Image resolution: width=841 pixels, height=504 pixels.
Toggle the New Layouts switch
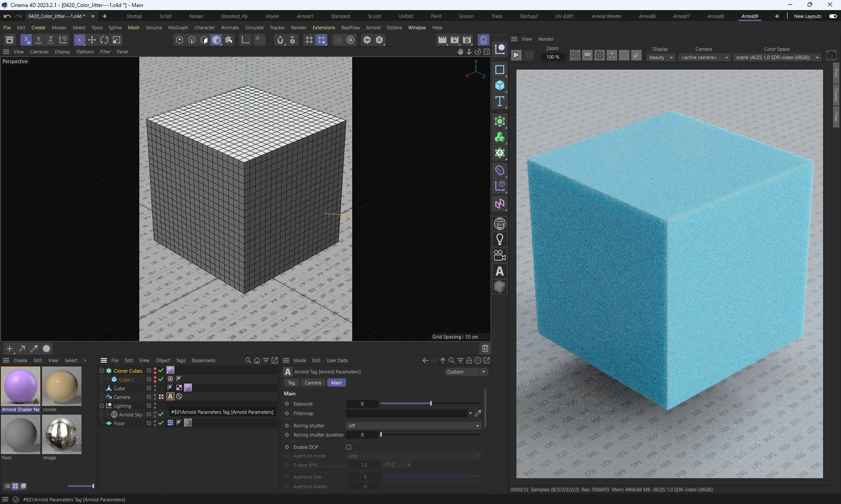click(x=833, y=16)
